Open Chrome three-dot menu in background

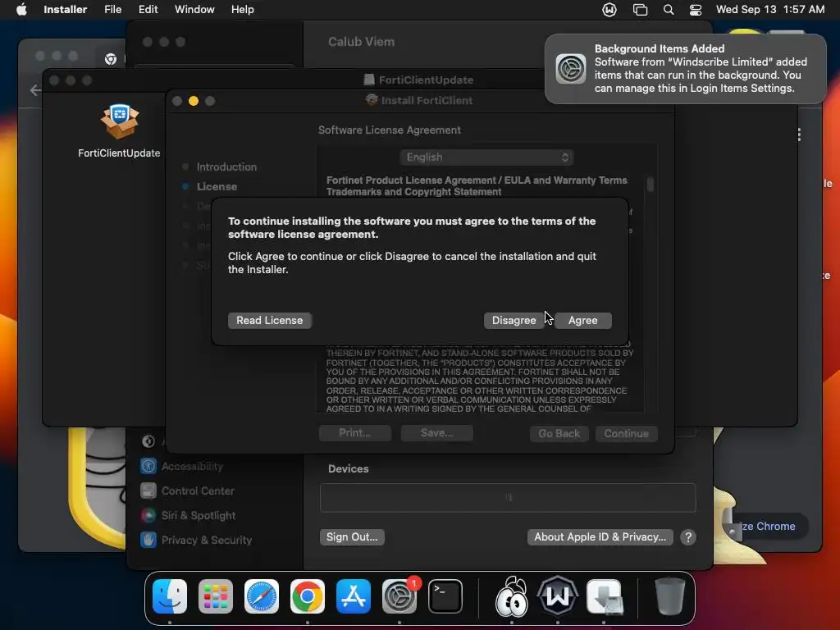[799, 135]
